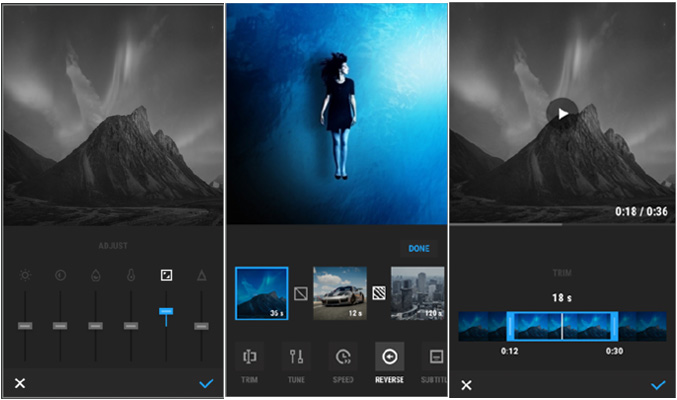The image size is (677, 400).
Task: Click the blue active vignette slider handle
Action: 166,311
